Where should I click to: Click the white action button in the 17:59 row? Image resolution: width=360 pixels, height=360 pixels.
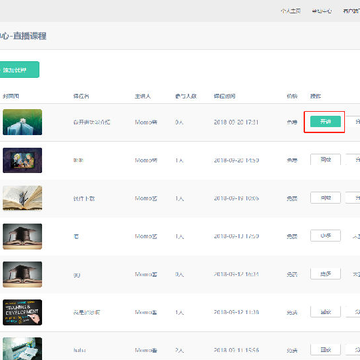325,236
